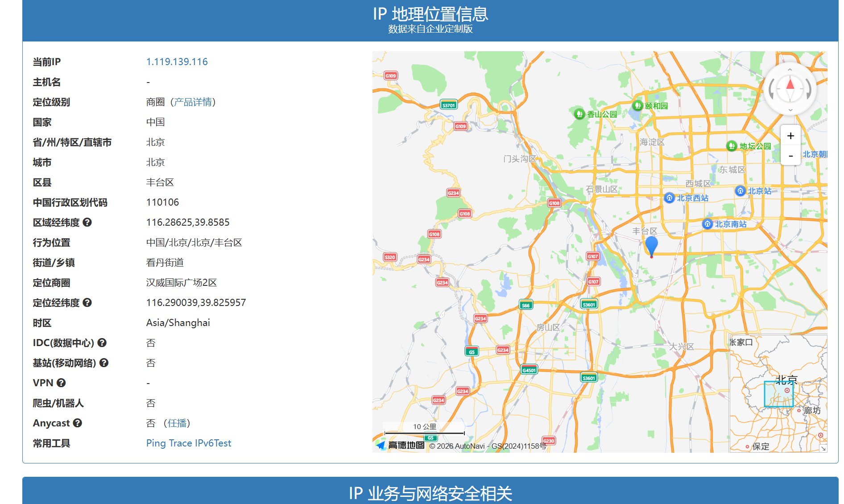Screen dimensions: 844x504
Task: Rotate map using compass right arrow
Action: pos(809,89)
